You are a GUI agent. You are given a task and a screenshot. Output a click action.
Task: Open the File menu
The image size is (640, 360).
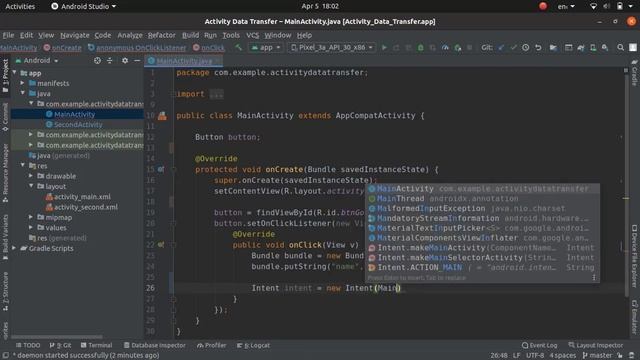tap(8, 35)
